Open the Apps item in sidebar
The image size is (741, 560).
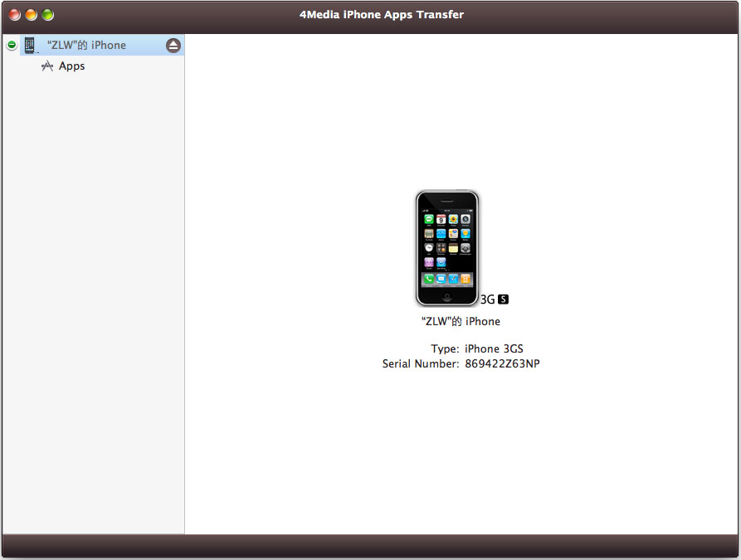pyautogui.click(x=71, y=66)
